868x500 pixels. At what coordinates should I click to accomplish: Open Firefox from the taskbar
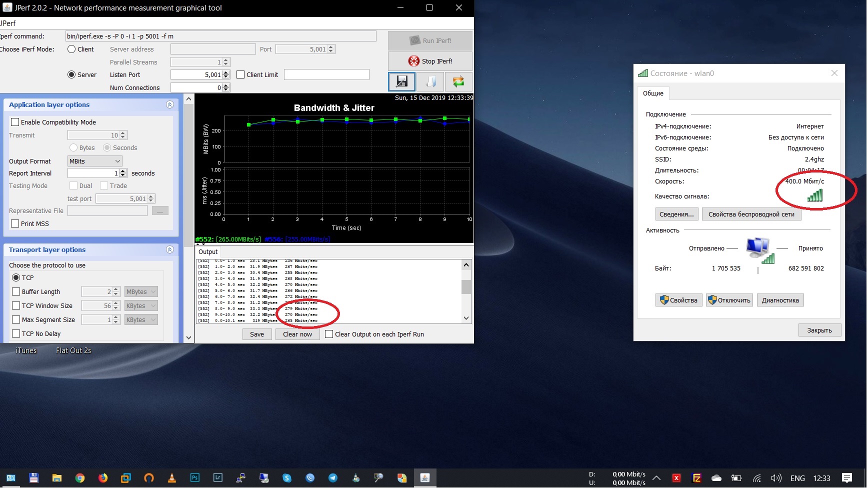click(x=103, y=478)
